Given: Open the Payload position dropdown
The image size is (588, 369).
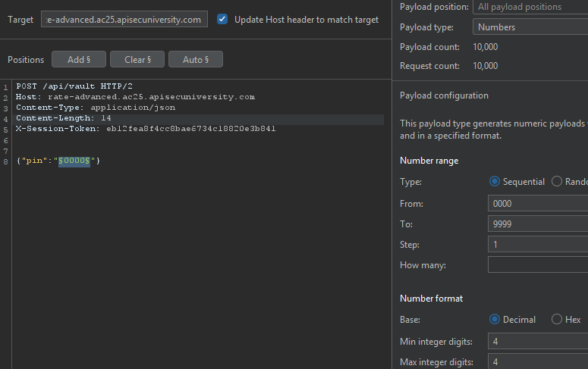Looking at the screenshot, I should pos(530,7).
